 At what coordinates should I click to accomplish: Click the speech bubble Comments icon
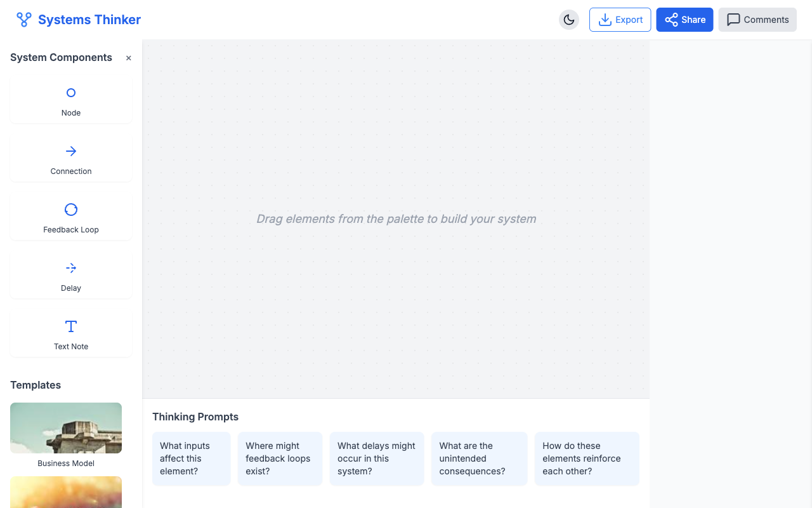(733, 20)
